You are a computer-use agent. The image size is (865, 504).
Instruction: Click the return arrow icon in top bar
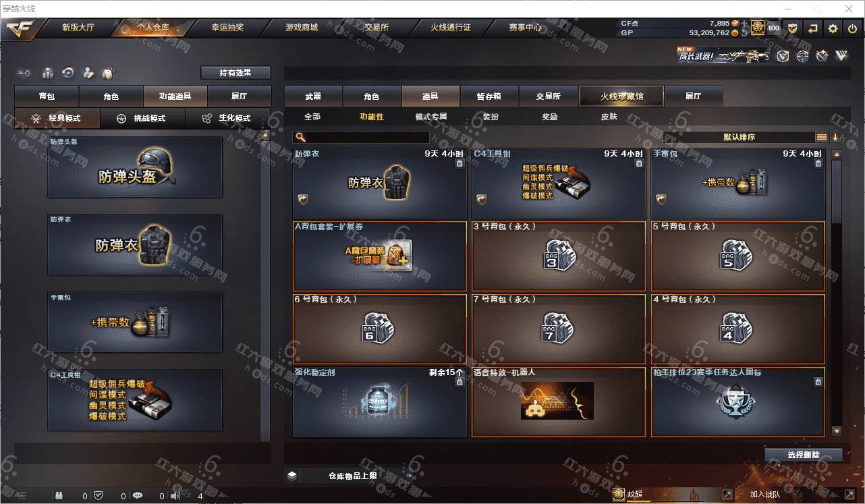coord(813,28)
